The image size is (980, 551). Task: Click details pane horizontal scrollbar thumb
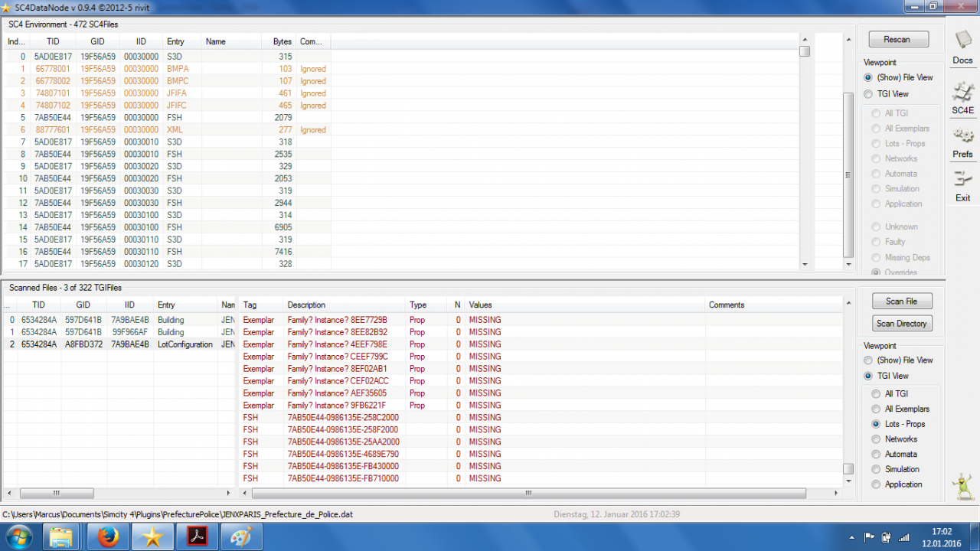529,494
